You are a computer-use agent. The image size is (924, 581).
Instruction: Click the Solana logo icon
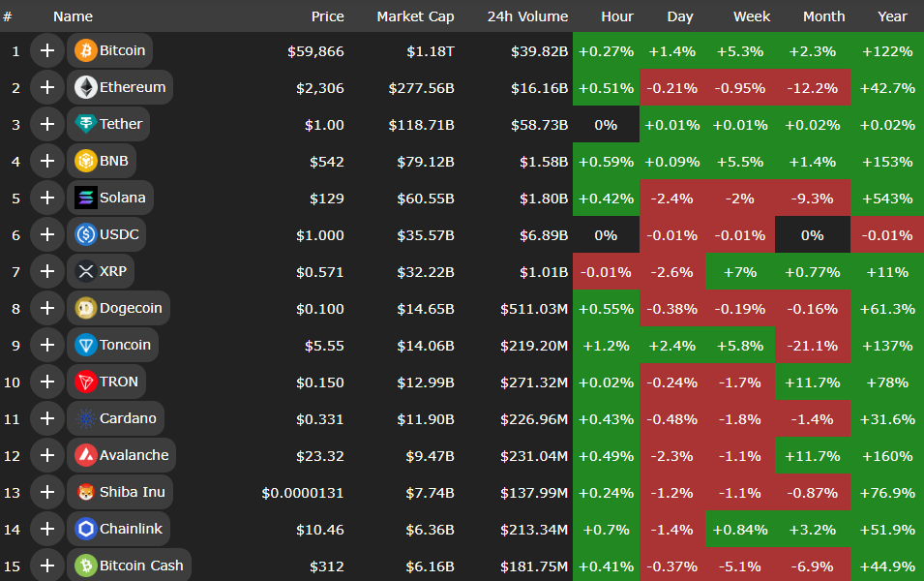(85, 198)
